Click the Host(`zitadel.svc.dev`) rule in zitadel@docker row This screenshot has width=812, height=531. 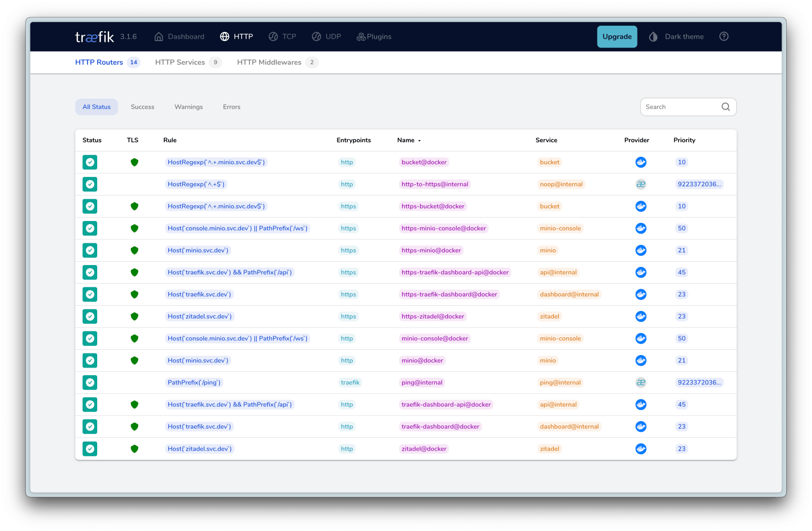pyautogui.click(x=200, y=449)
